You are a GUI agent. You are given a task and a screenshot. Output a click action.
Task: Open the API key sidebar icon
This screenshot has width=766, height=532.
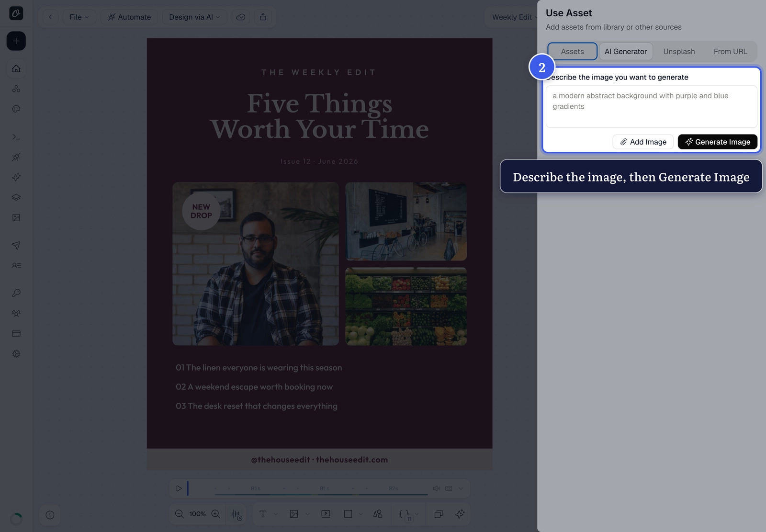click(x=16, y=293)
